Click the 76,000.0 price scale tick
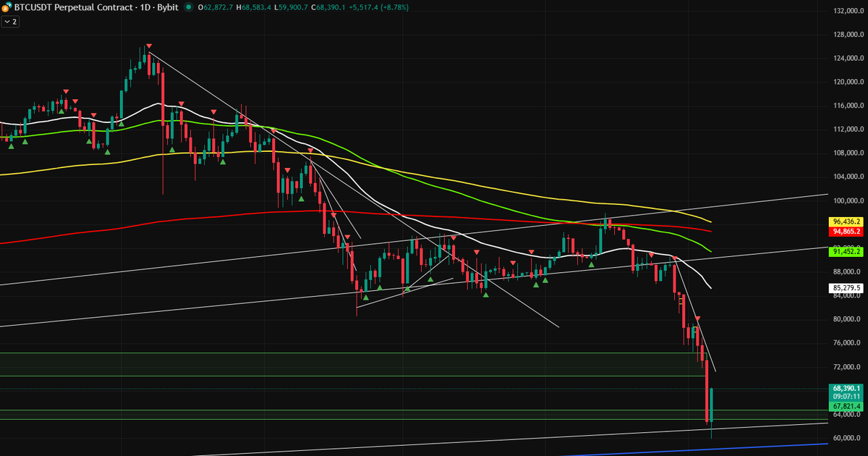Viewport: 868px width, 456px height. 848,343
